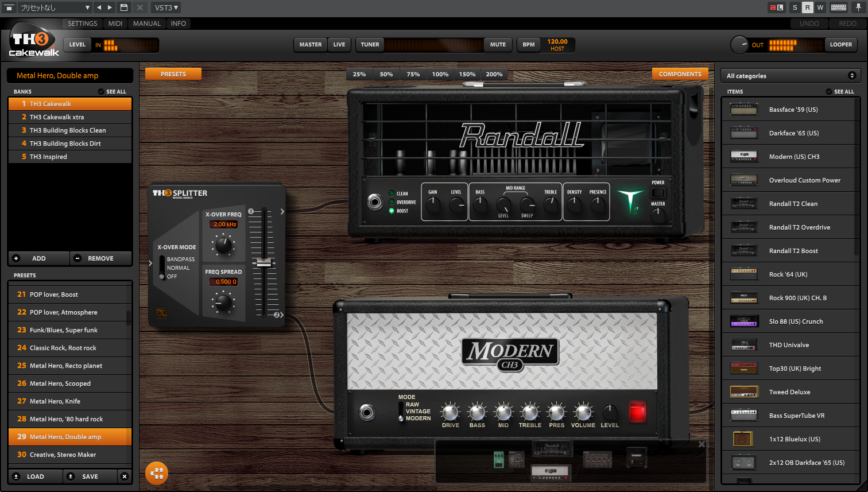Open the MANUAL tab

[x=147, y=24]
